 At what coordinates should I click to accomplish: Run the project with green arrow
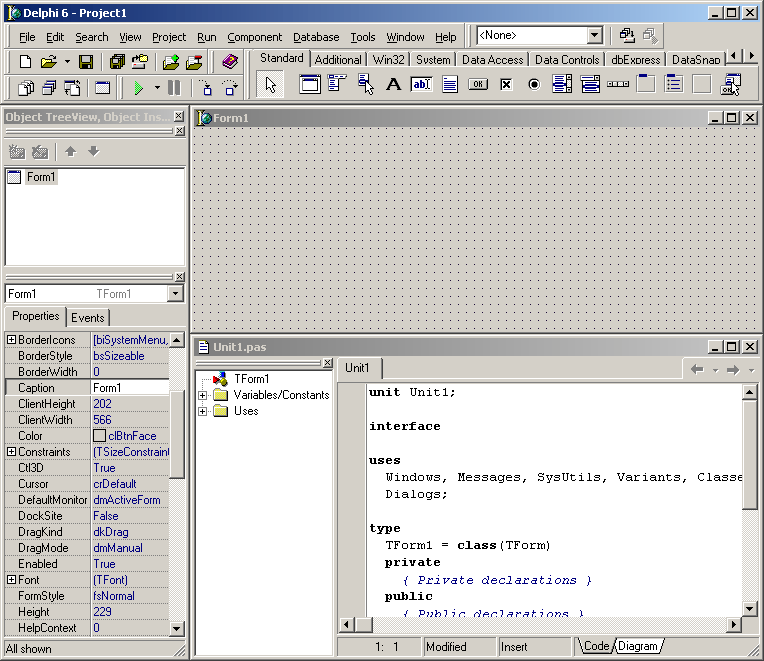tap(138, 88)
